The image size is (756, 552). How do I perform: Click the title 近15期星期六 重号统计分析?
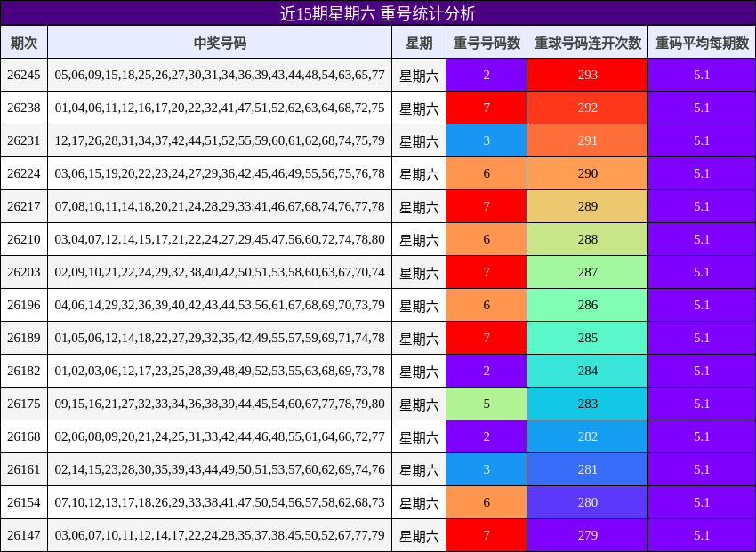377,13
